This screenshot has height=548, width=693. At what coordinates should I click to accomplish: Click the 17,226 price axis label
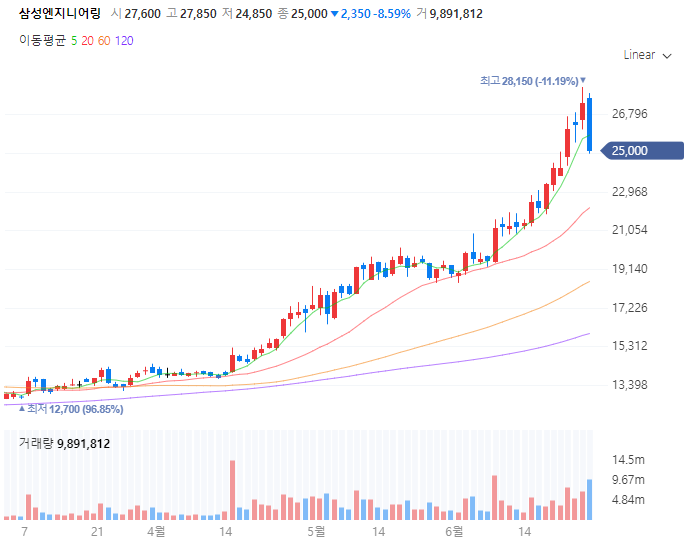(x=629, y=308)
